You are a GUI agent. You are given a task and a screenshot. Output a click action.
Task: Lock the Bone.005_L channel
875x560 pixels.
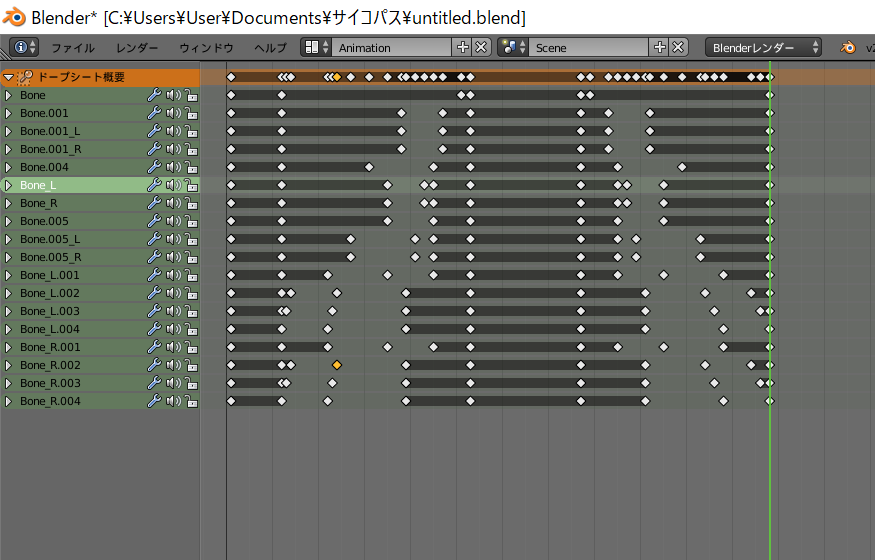(x=191, y=239)
